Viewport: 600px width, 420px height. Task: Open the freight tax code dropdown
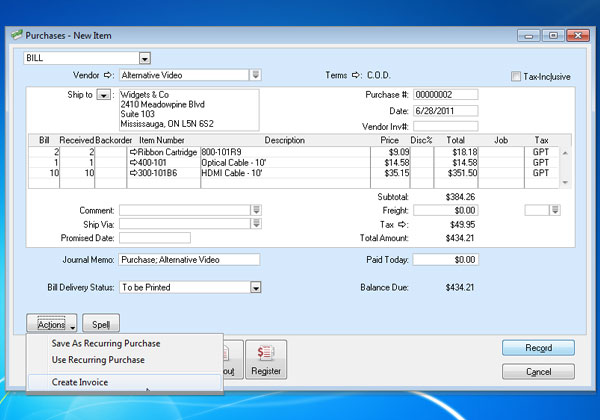[555, 210]
